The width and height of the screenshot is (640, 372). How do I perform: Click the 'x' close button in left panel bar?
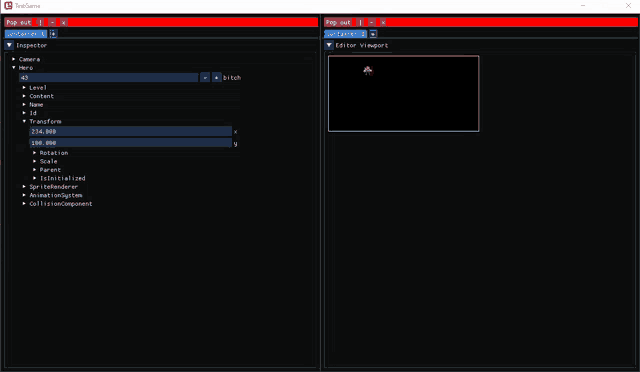(x=63, y=22)
